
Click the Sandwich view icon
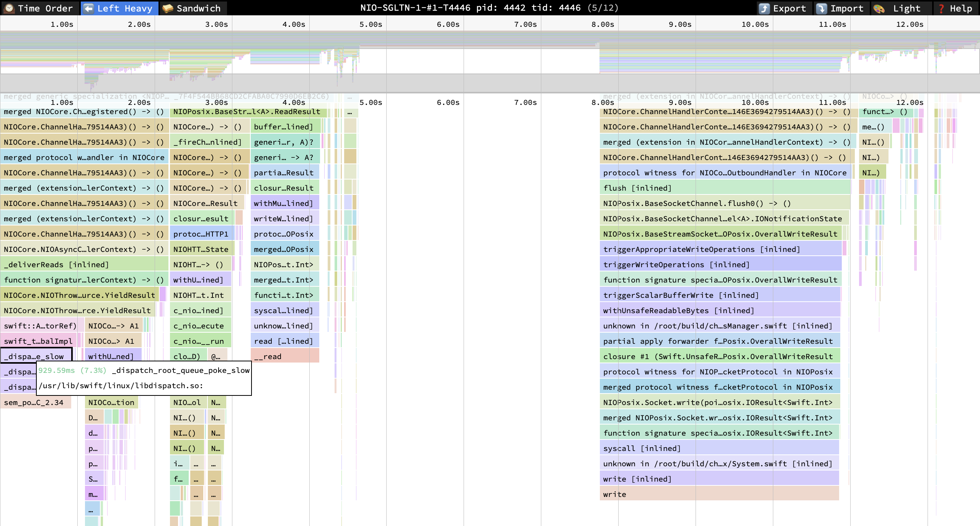tap(168, 8)
